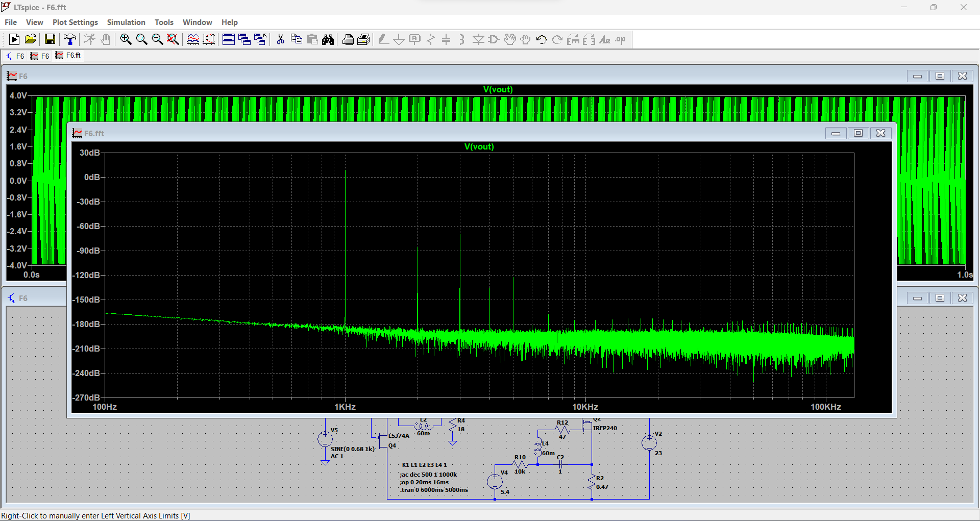Click the Cascade Windows icon

coord(244,39)
